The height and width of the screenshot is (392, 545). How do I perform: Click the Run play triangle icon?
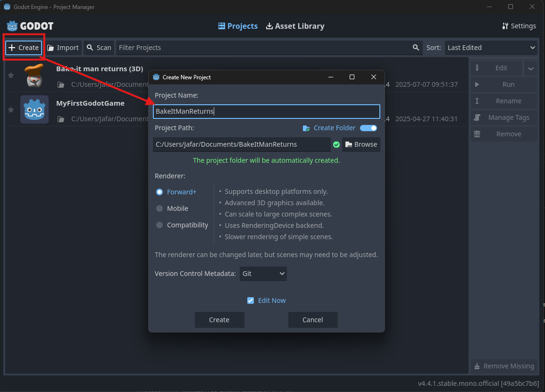pyautogui.click(x=477, y=84)
